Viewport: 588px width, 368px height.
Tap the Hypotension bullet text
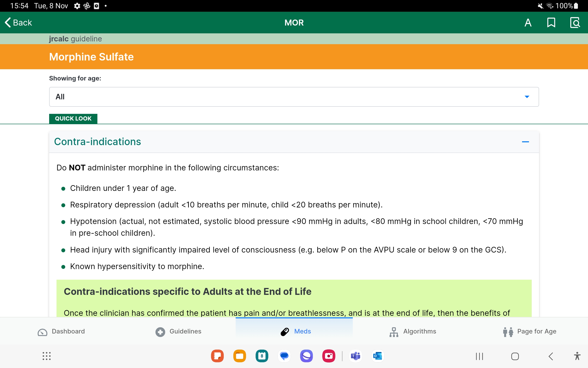tap(297, 227)
